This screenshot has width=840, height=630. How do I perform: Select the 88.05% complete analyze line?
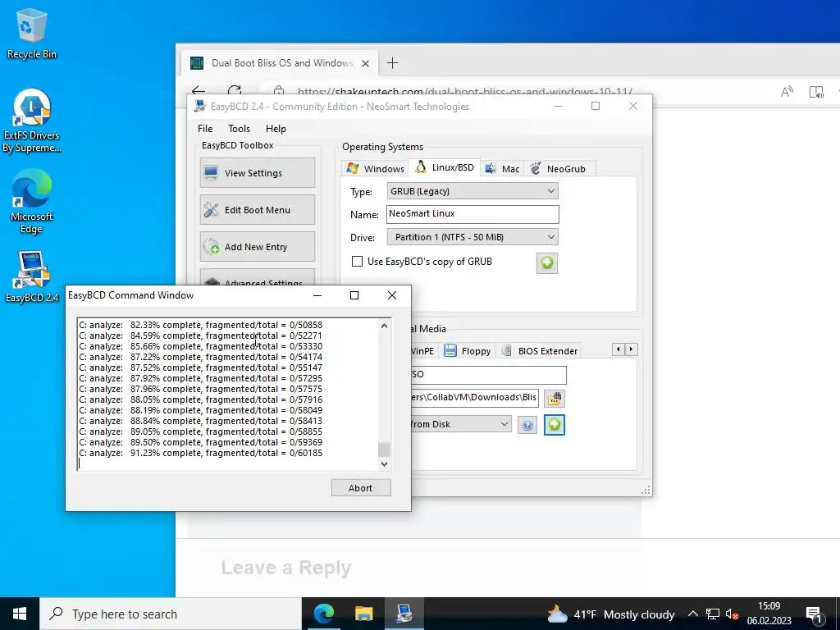[x=201, y=399]
